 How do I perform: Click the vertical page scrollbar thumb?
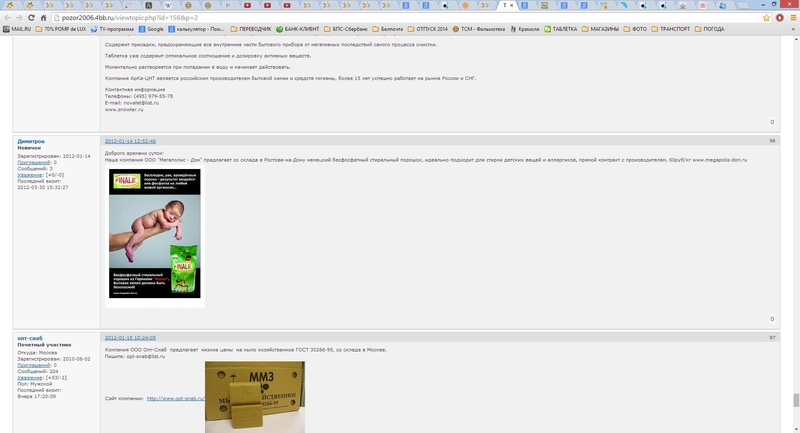[795, 398]
